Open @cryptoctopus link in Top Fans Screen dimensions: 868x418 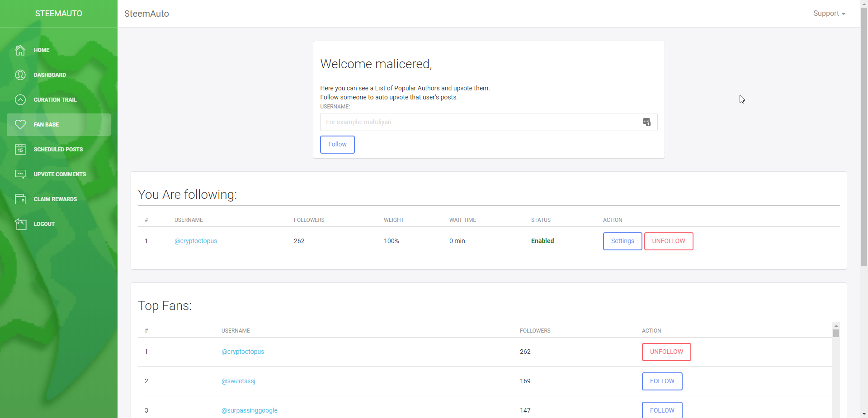point(243,352)
